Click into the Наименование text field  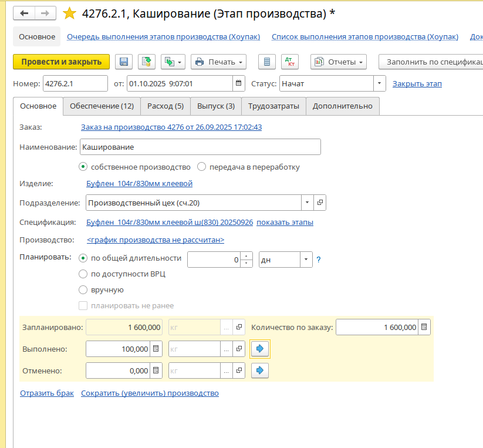pyautogui.click(x=200, y=147)
